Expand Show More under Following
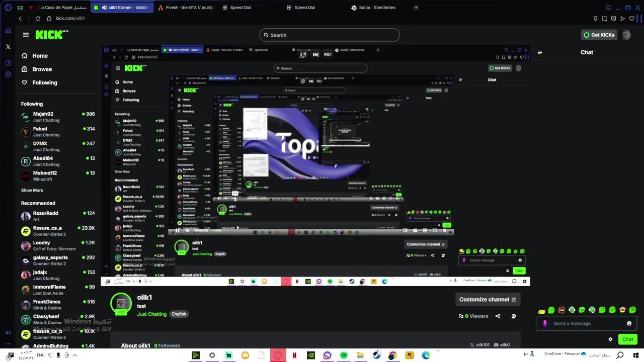Viewport: 644px width, 362px height. click(32, 191)
